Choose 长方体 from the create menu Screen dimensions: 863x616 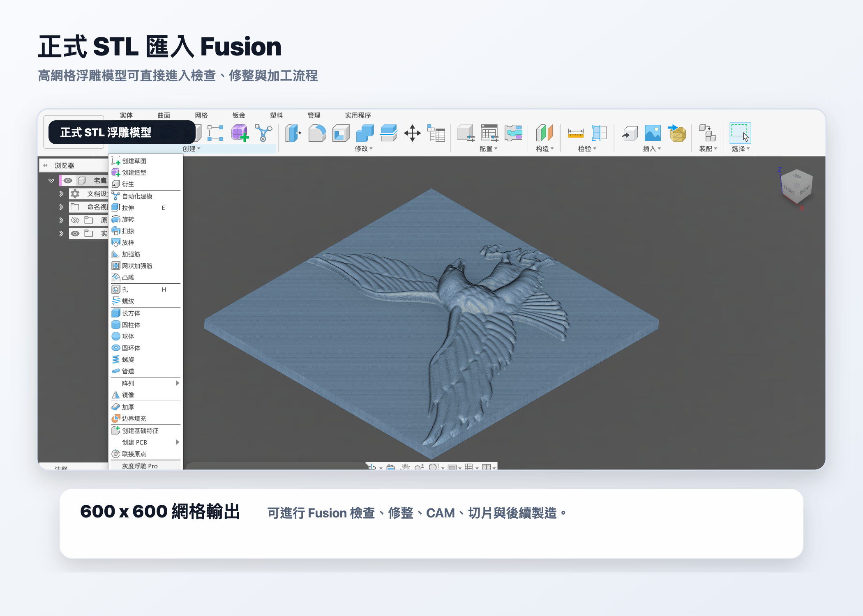[x=145, y=313]
